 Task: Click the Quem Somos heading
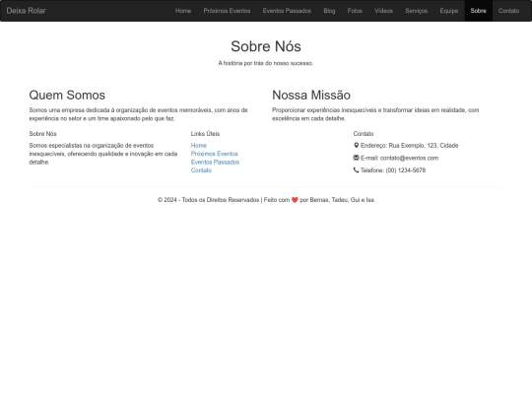(x=67, y=96)
